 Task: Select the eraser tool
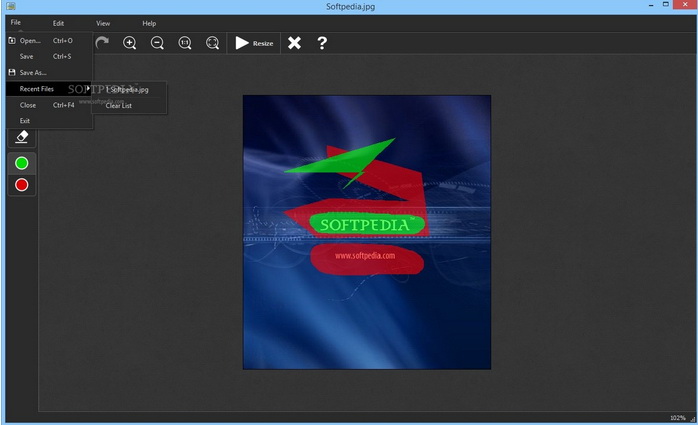pos(22,137)
